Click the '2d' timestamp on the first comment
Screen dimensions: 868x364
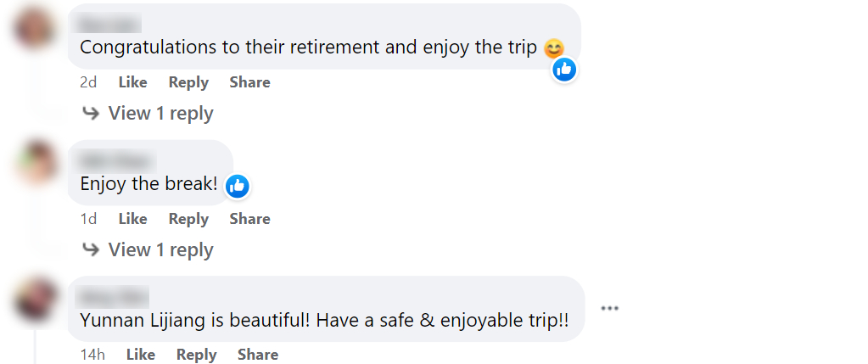click(88, 82)
